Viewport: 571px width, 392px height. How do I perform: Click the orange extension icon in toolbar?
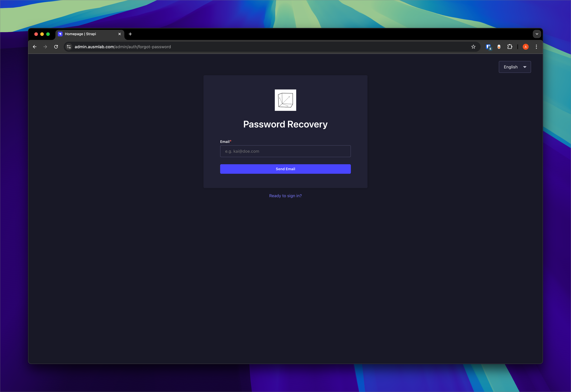point(499,47)
